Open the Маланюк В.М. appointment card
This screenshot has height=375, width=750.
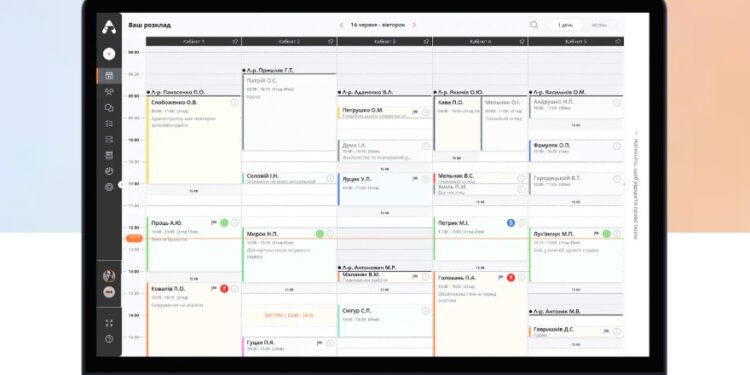[x=385, y=277]
